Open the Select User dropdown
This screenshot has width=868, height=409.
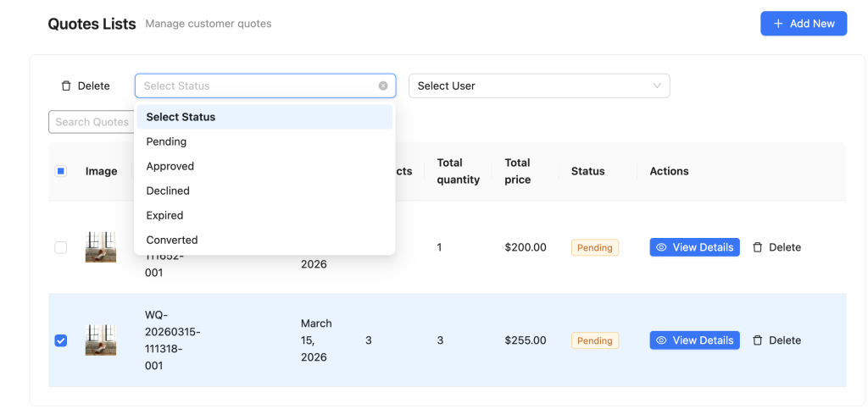(x=539, y=86)
